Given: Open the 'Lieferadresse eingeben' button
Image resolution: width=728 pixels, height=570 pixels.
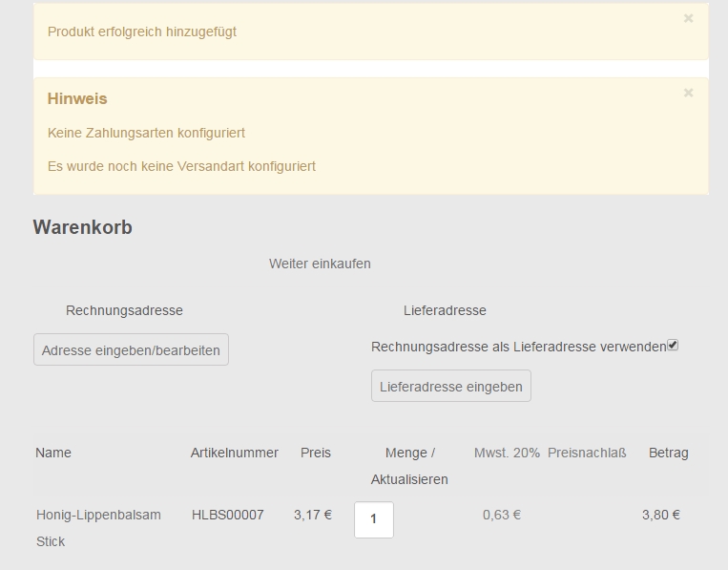Looking at the screenshot, I should tap(450, 387).
